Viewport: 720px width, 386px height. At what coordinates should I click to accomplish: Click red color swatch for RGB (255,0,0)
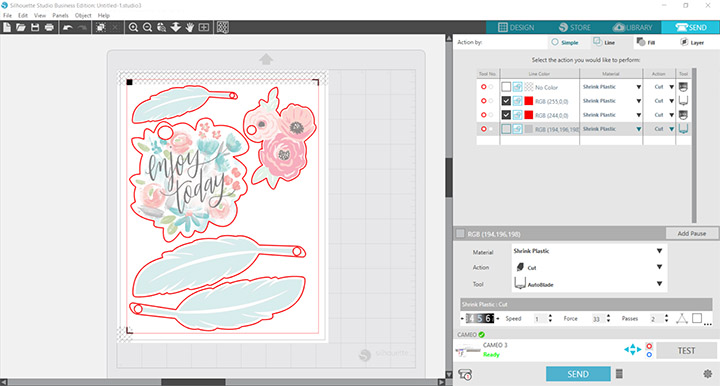tap(529, 101)
